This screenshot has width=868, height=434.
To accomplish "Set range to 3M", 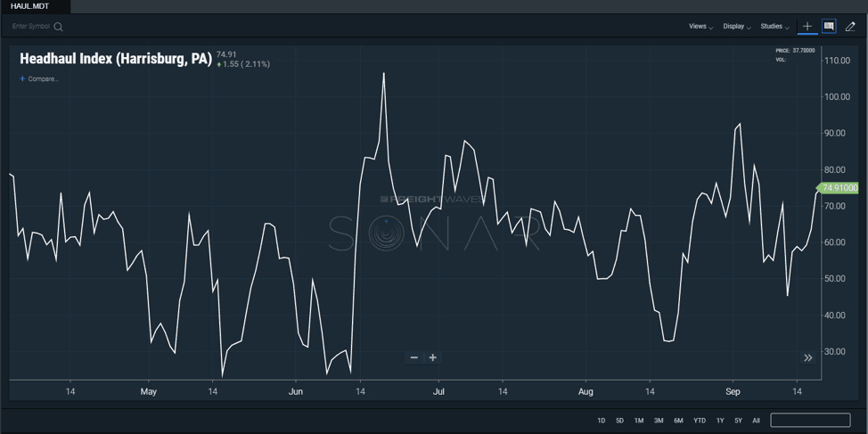I will pos(659,421).
